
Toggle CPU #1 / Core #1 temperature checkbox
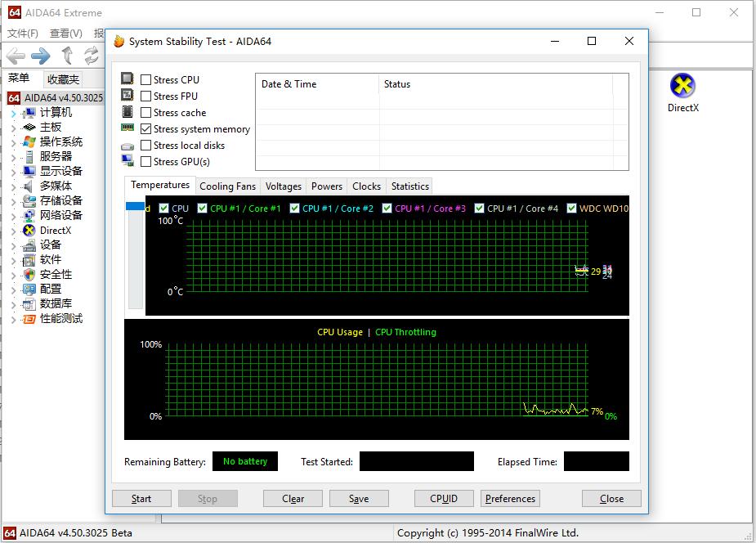click(202, 208)
